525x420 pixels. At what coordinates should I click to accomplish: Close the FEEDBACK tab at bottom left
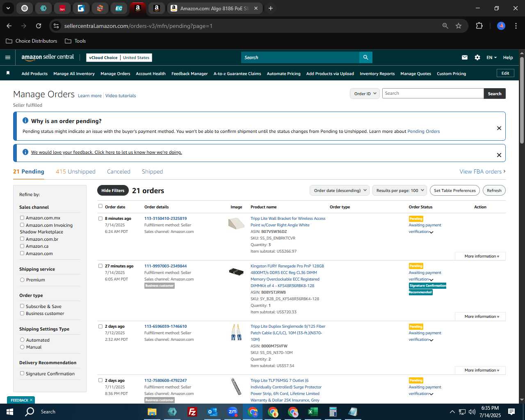[31, 400]
